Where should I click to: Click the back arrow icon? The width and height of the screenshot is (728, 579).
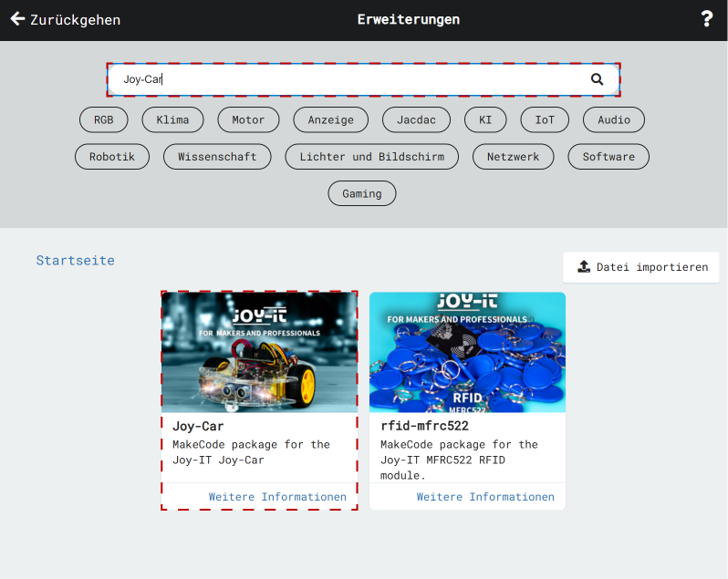pyautogui.click(x=17, y=19)
